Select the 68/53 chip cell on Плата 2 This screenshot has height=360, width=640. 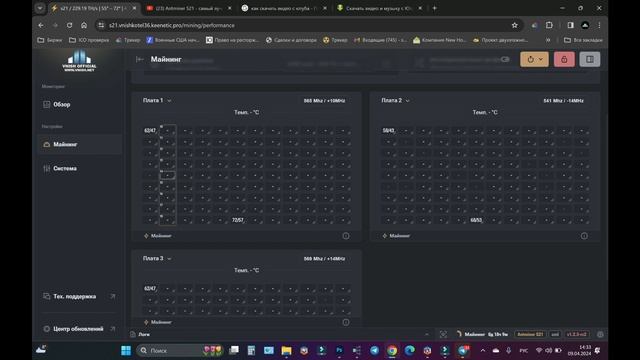point(476,220)
